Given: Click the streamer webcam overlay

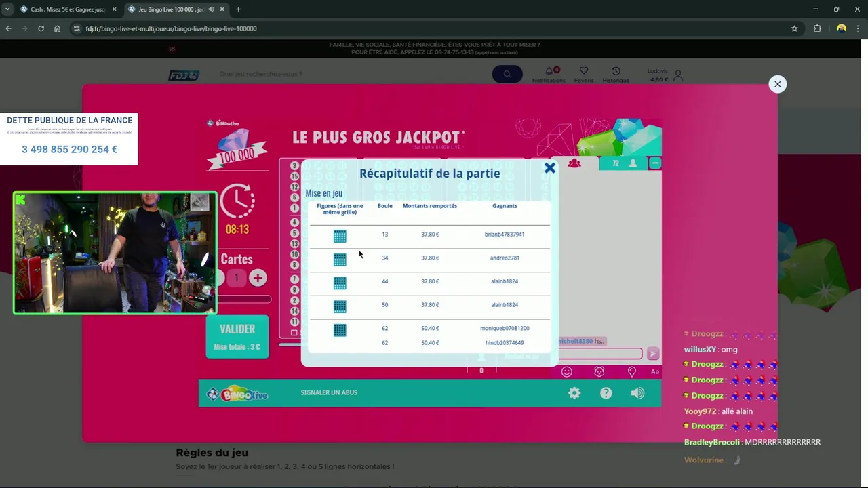Looking at the screenshot, I should (x=115, y=253).
